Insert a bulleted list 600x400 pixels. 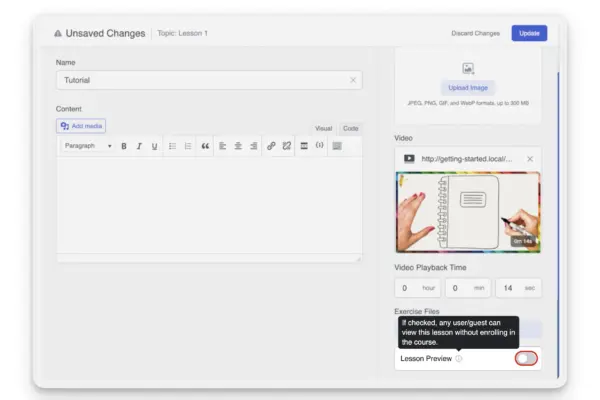pos(172,146)
